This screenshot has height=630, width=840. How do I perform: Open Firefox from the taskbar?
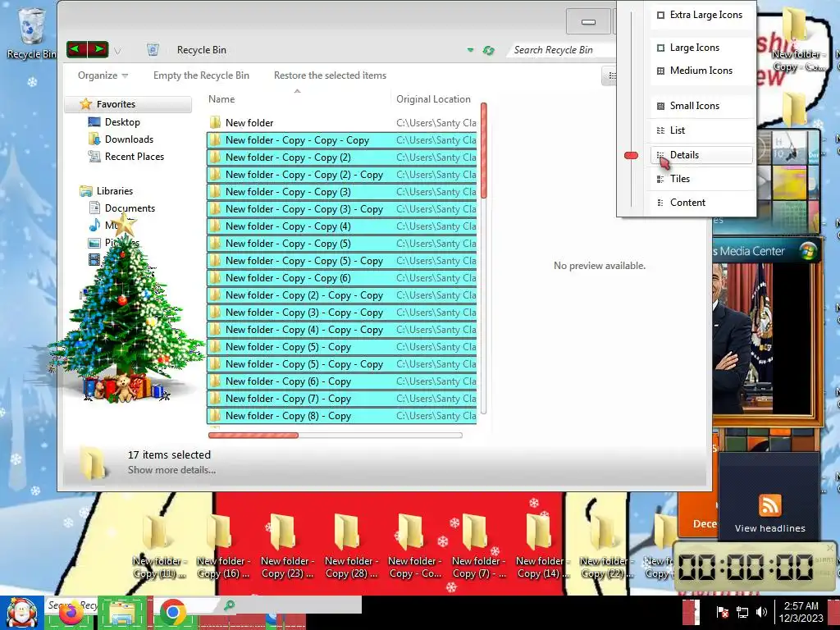(x=71, y=614)
